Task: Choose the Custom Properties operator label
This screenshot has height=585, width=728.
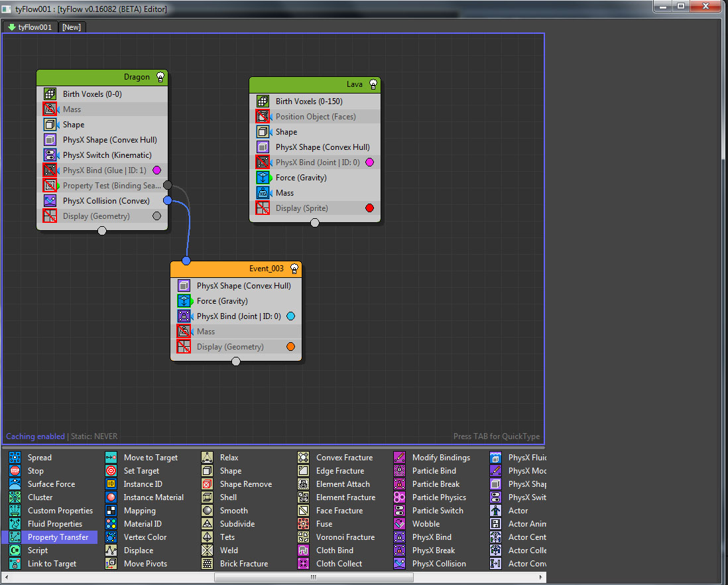Action: coord(60,510)
